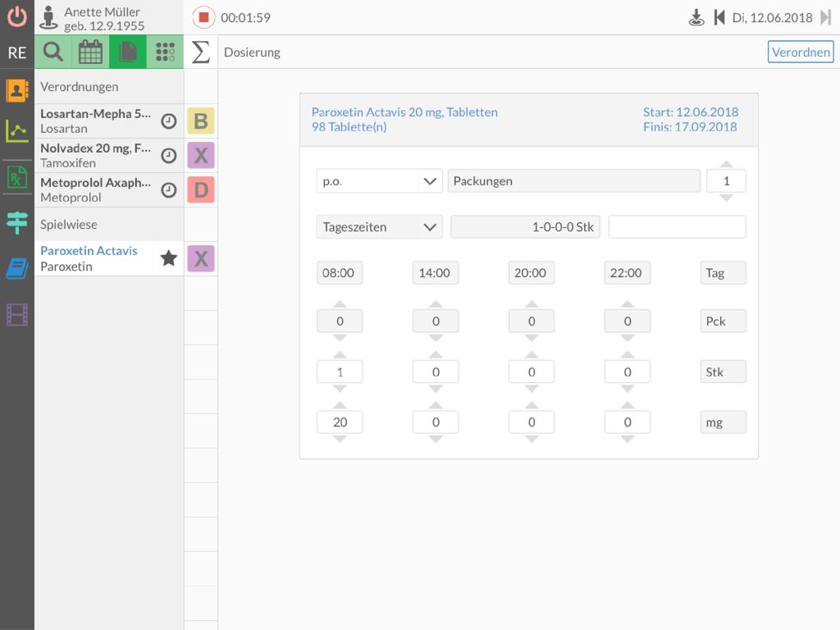This screenshot has height=630, width=840.
Task: Decrease mg value at 08:00
Action: pyautogui.click(x=340, y=440)
